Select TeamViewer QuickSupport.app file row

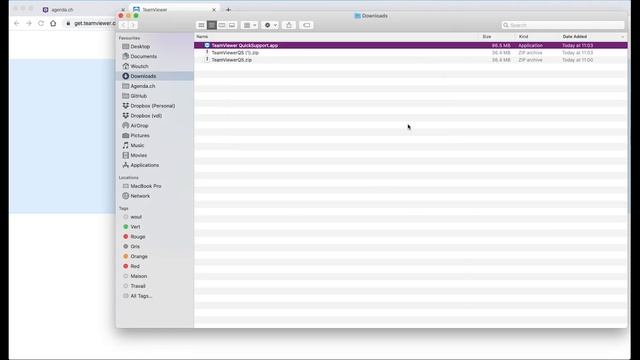(411, 45)
